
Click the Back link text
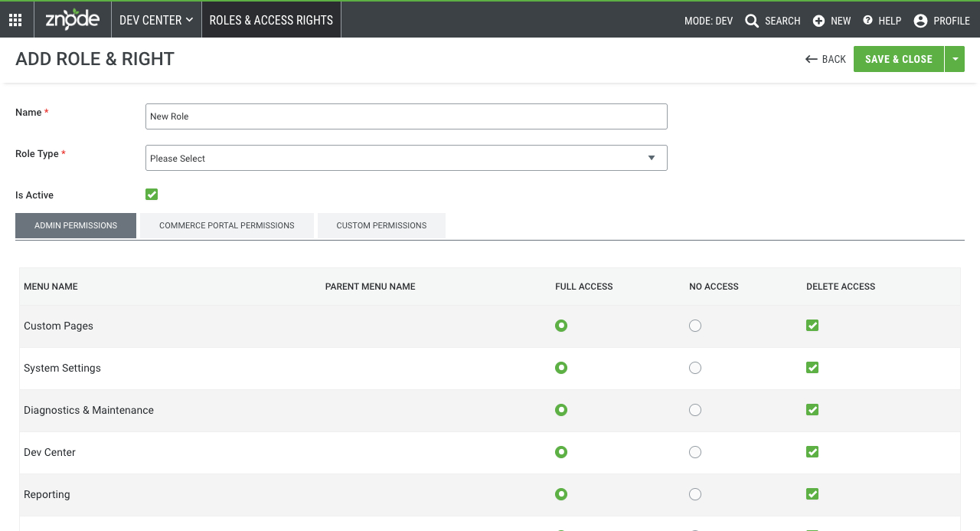[834, 59]
